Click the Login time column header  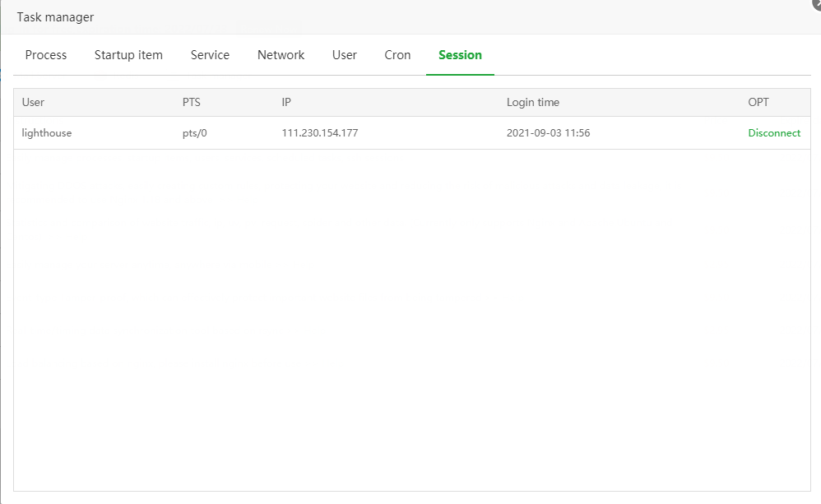tap(532, 103)
